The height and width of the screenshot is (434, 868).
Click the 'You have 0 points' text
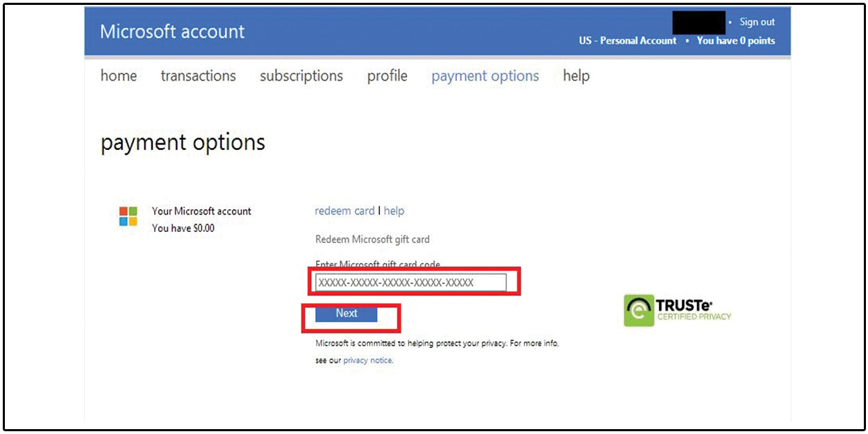point(736,40)
